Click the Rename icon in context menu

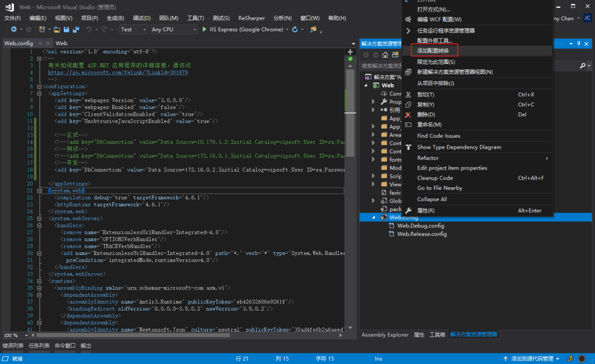(408, 124)
